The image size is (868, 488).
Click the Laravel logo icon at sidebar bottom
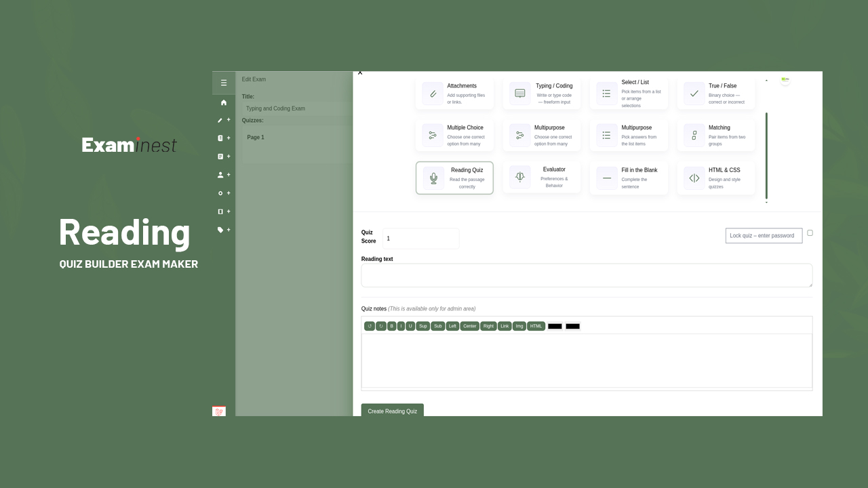(x=219, y=411)
